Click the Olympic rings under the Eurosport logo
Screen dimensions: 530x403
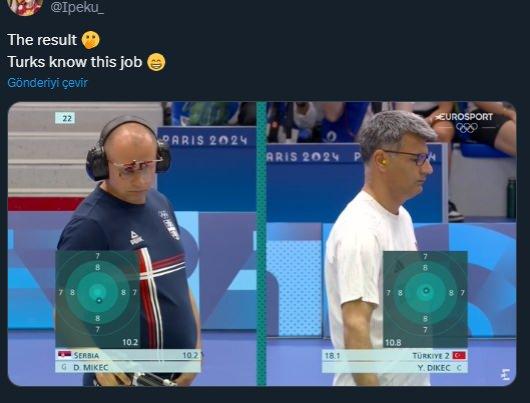tap(467, 127)
